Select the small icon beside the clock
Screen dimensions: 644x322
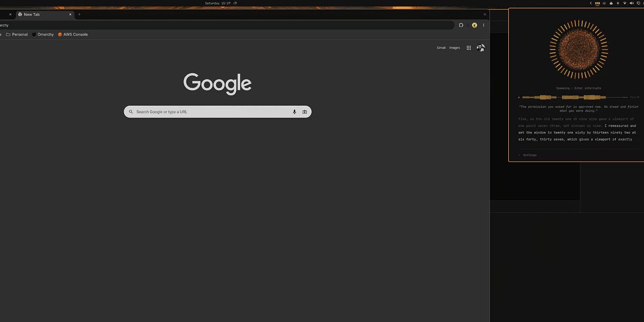(236, 3)
